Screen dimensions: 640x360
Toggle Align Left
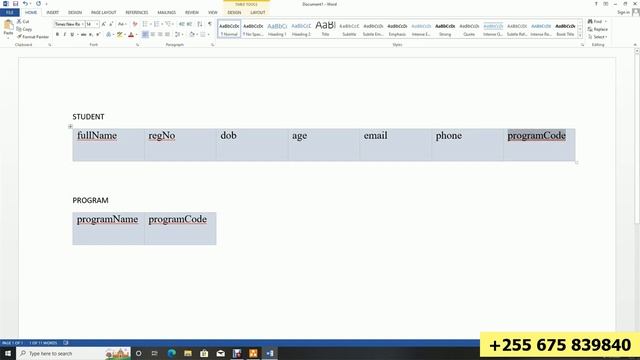[x=145, y=35]
